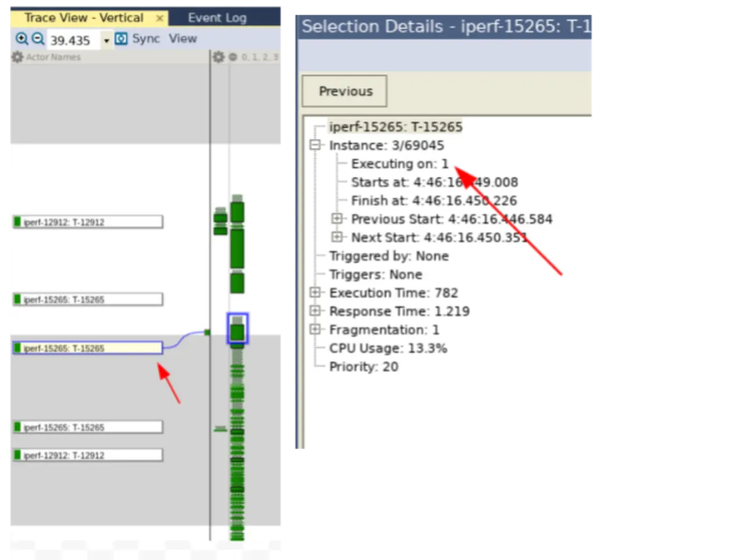Click the zoom out magnifier icon
This screenshot has height=560, width=747.
click(37, 39)
